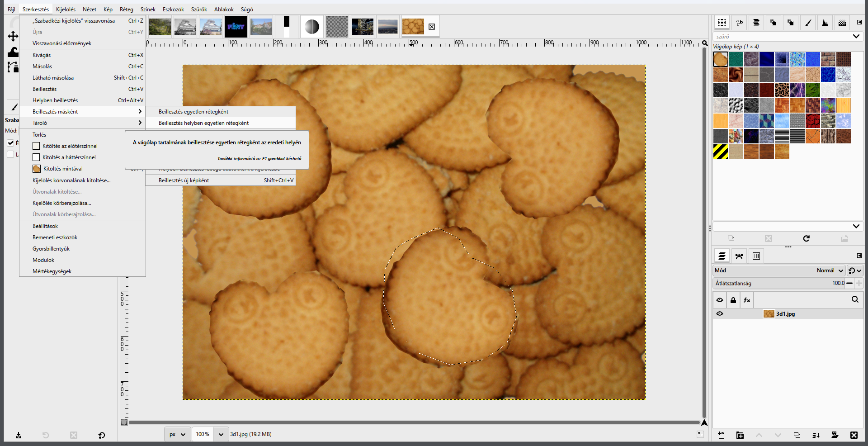Select the Move tool in the toolbox

tap(13, 36)
